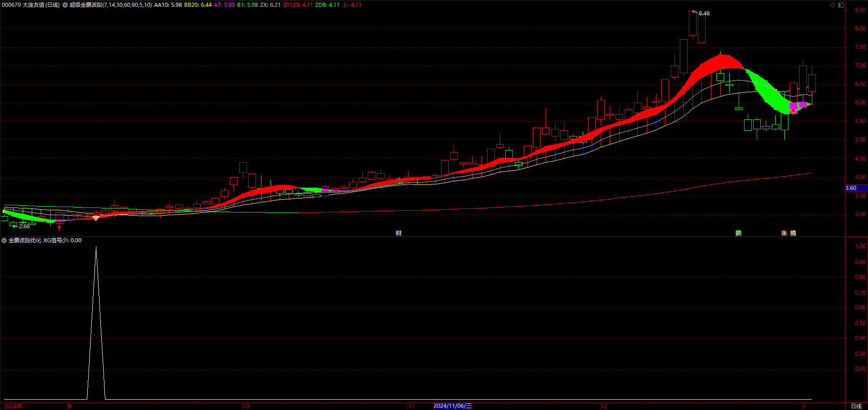Screen dimensions: 868x410
Task: Click the 2024/11/06/三 date marker on timeline
Action: click(x=452, y=406)
